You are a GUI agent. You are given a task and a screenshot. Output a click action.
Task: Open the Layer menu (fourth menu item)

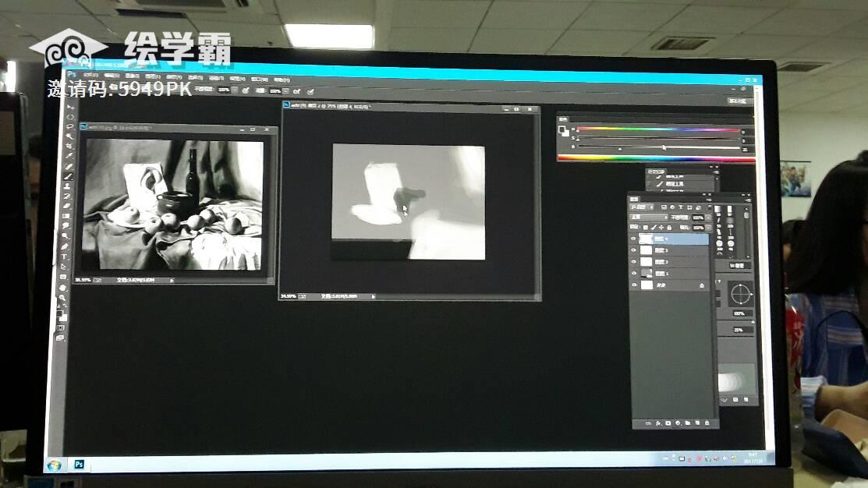tap(153, 76)
